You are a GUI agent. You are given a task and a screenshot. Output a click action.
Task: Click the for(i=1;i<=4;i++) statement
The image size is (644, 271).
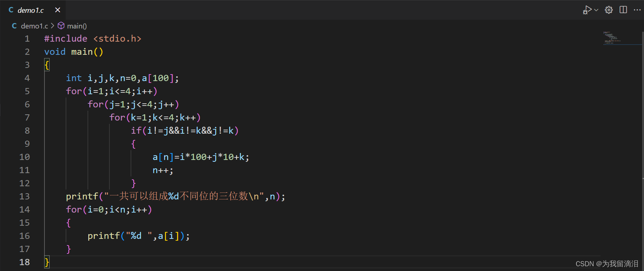(x=112, y=91)
